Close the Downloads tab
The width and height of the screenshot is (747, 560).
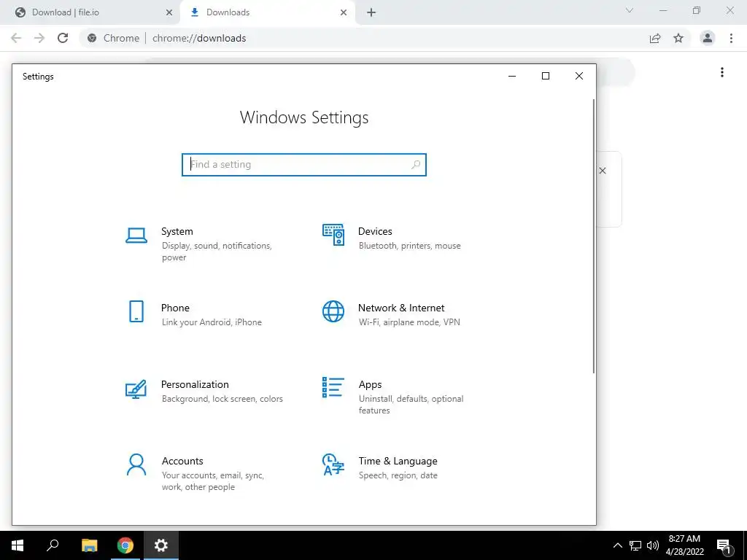tap(344, 13)
